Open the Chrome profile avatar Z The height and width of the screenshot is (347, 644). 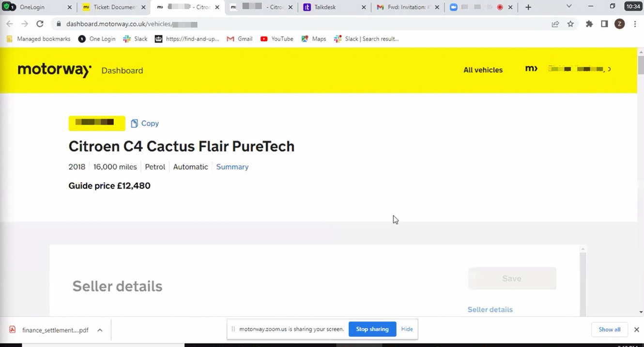coord(619,24)
